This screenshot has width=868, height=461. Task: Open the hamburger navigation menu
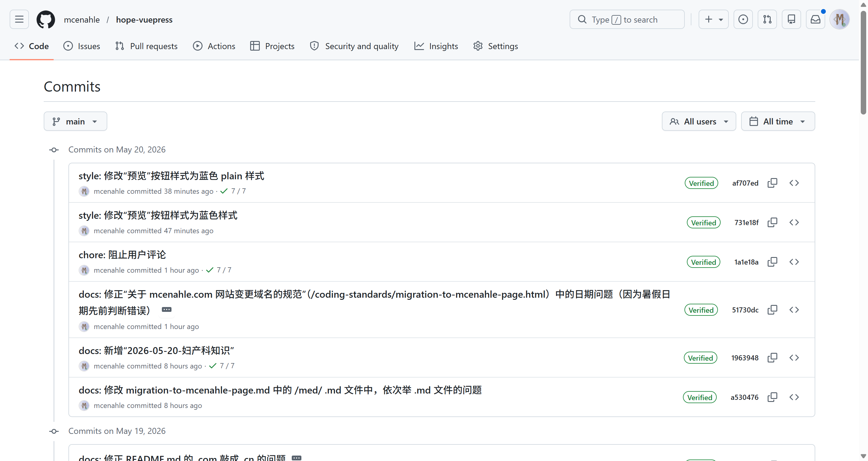19,19
